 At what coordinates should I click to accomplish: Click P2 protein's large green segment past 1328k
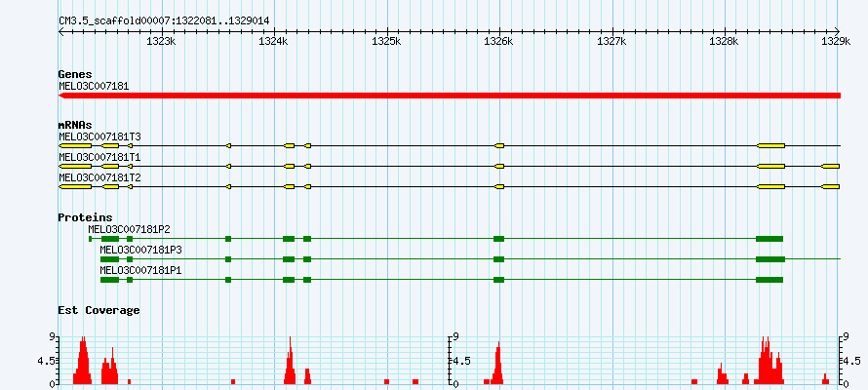(769, 239)
